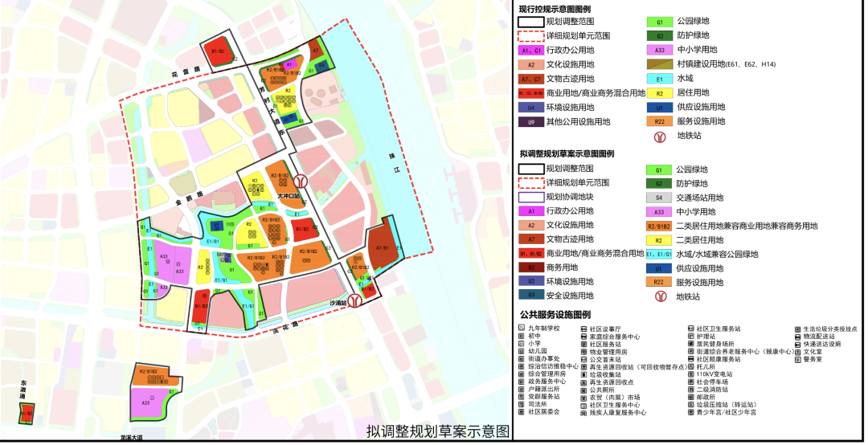The width and height of the screenshot is (868, 445).
Task: Pick the gray S4 交通场站用地 swatch
Action: tap(659, 198)
